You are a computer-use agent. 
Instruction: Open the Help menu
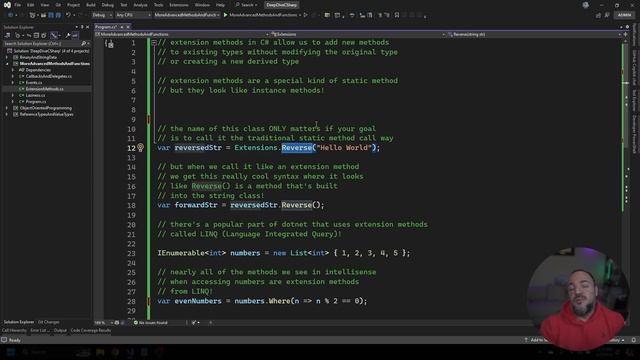tap(220, 5)
